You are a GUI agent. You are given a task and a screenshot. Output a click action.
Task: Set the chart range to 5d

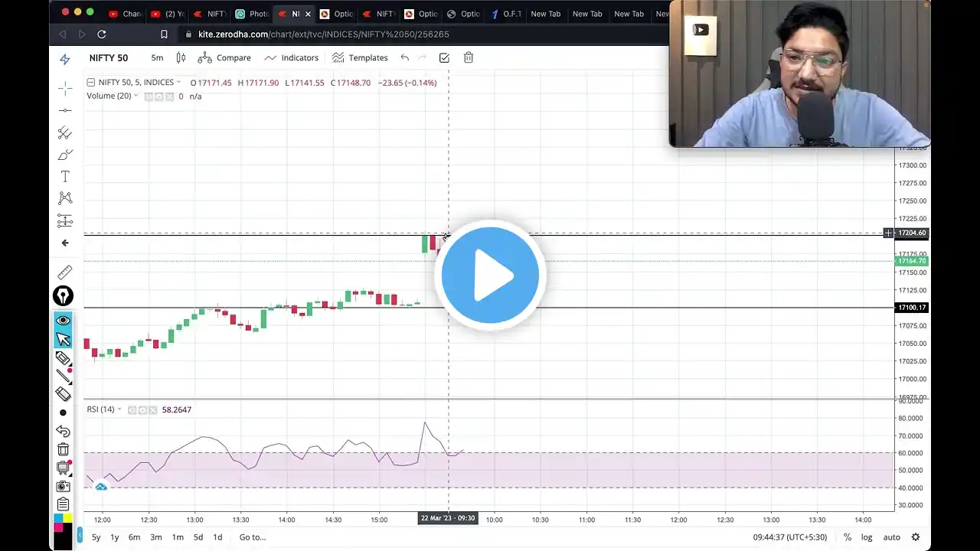198,537
